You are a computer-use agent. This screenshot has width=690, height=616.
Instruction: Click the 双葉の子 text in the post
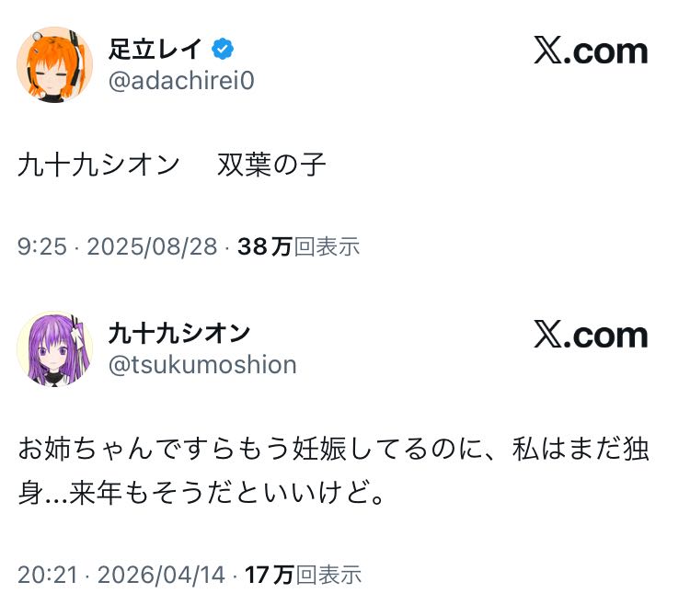(x=271, y=165)
